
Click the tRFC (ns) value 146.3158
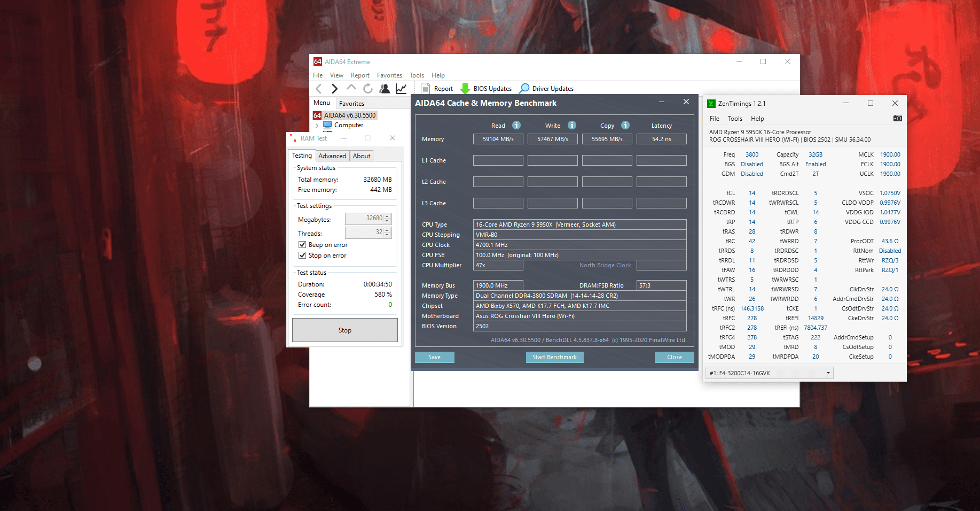pos(752,308)
